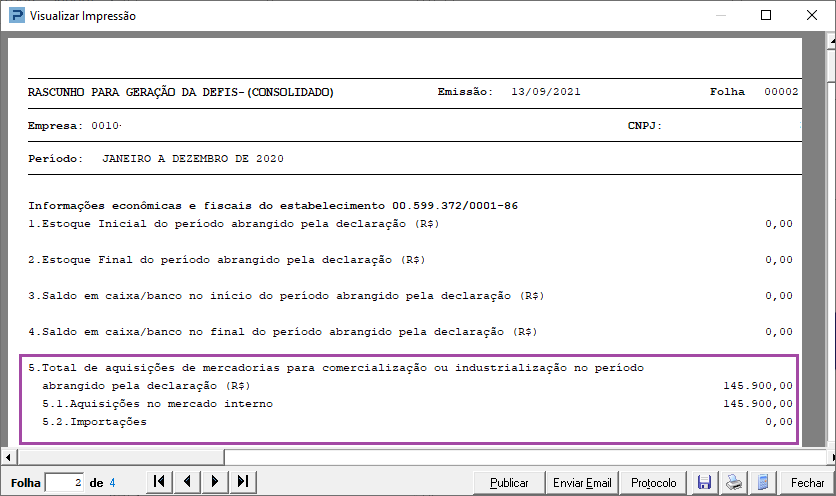This screenshot has width=836, height=496.
Task: Click the line '3.Saldo em caixa/banco no início'
Action: (x=286, y=296)
